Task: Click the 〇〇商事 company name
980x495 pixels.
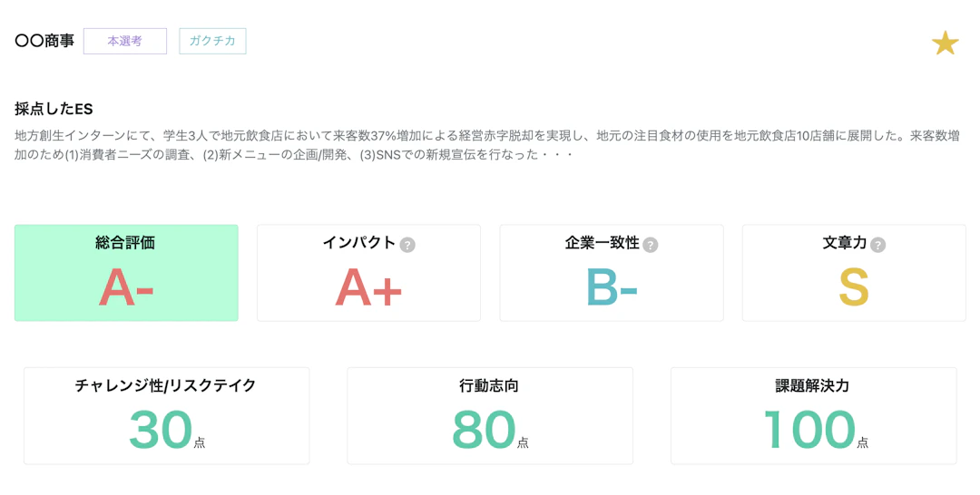Action: pyautogui.click(x=44, y=41)
